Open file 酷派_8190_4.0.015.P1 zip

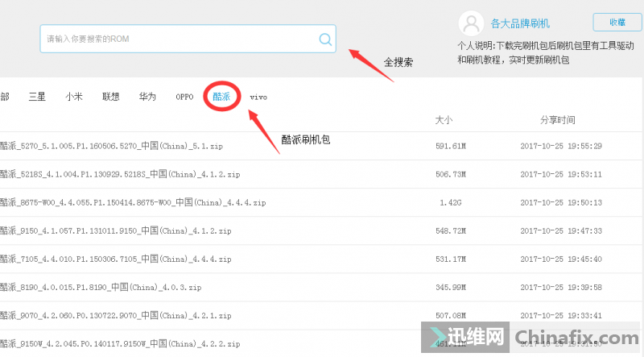tap(101, 287)
